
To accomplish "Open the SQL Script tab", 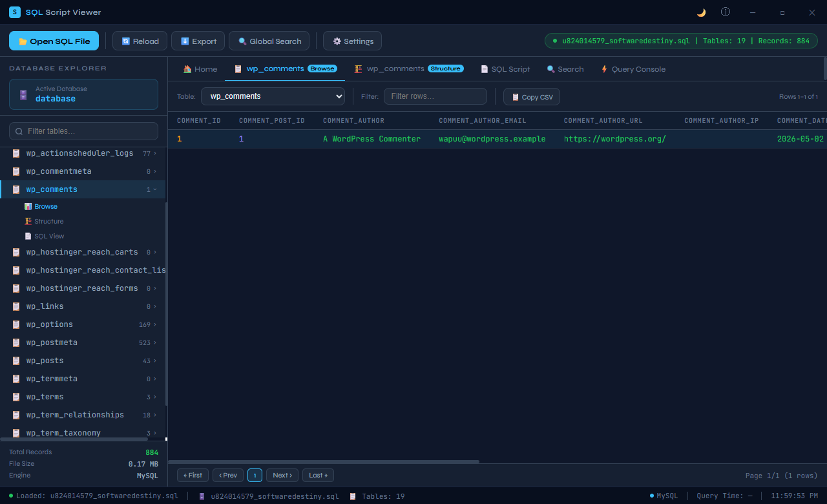I will (505, 69).
